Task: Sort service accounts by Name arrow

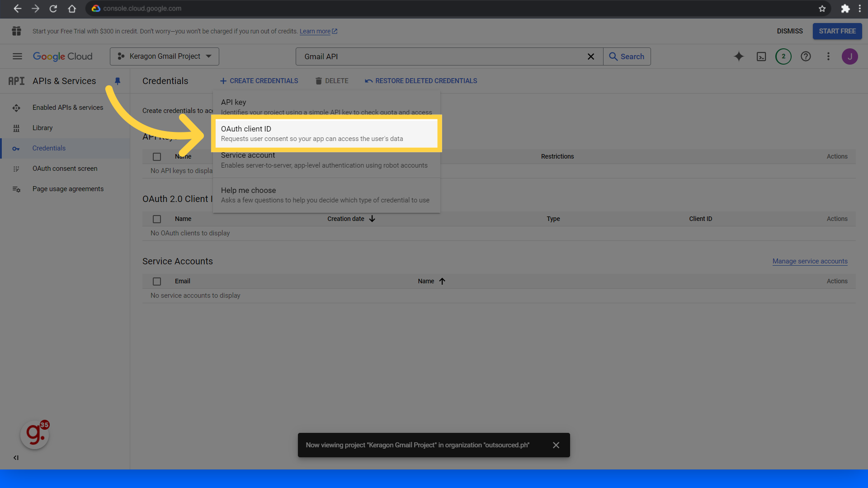Action: coord(442,281)
